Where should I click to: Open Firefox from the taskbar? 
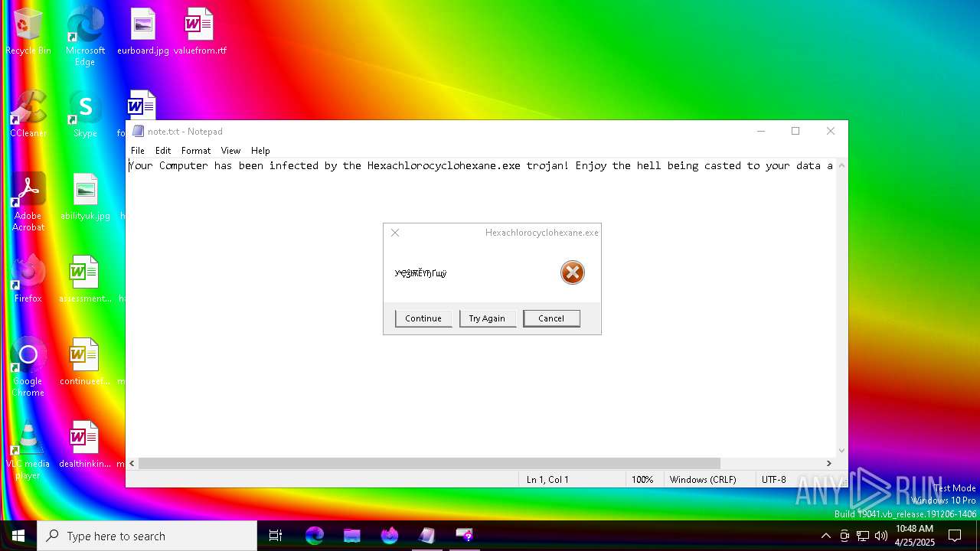(x=390, y=536)
